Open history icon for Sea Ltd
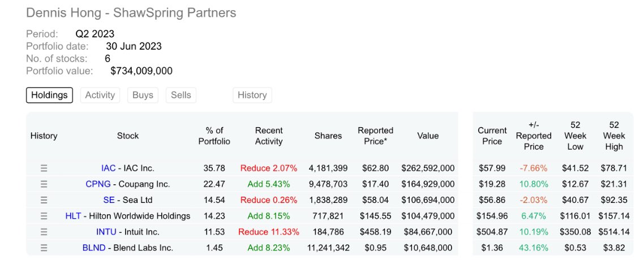The width and height of the screenshot is (644, 260). pyautogui.click(x=44, y=200)
